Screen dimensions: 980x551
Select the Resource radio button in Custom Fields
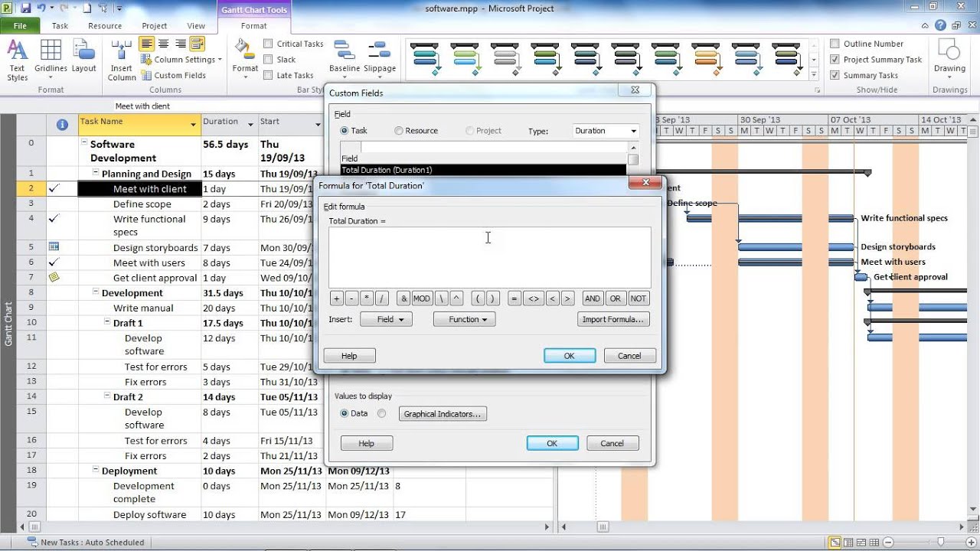click(399, 131)
